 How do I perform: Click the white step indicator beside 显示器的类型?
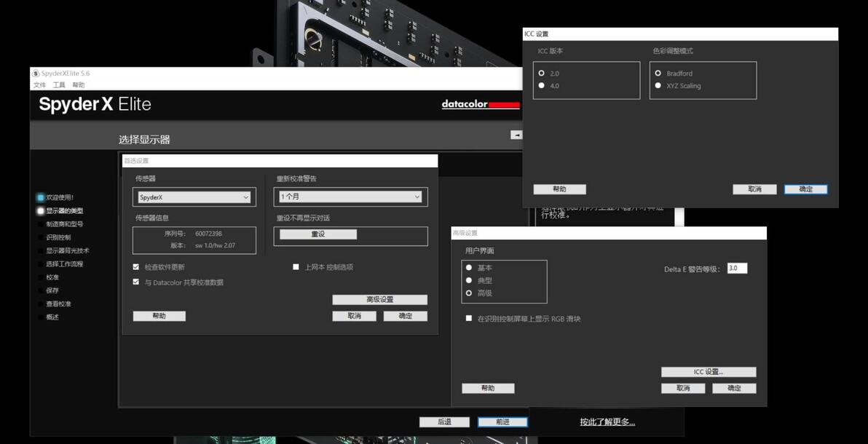(x=40, y=211)
